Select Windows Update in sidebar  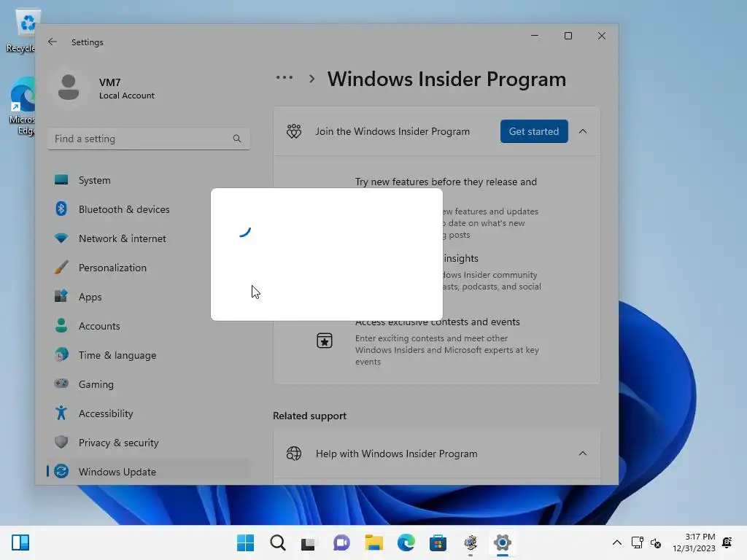tap(149, 472)
